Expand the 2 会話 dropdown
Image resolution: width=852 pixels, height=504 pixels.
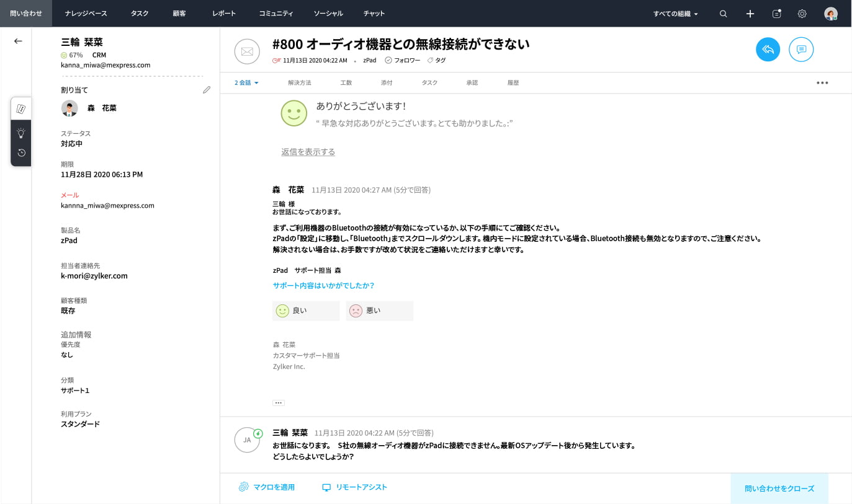(x=246, y=82)
